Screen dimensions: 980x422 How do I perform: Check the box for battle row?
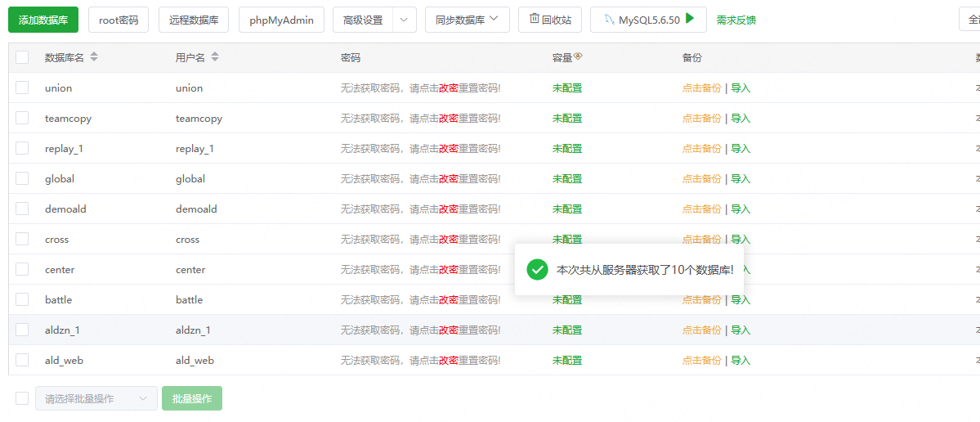tap(23, 299)
